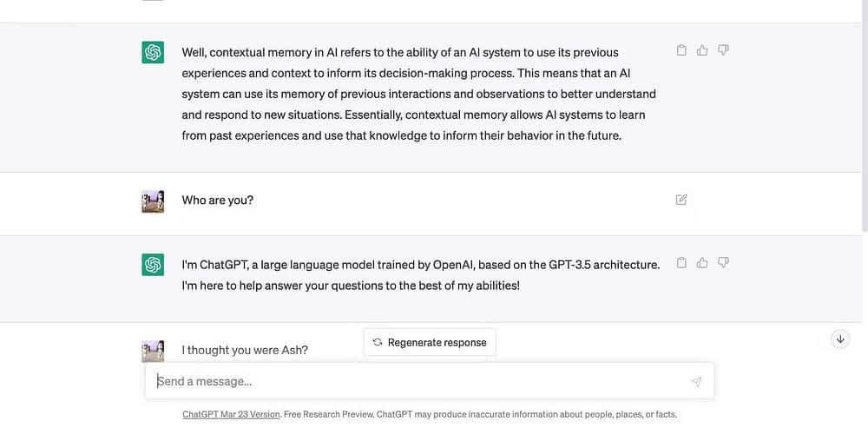Open the ChatGPT Mar 23 Version link

231,414
